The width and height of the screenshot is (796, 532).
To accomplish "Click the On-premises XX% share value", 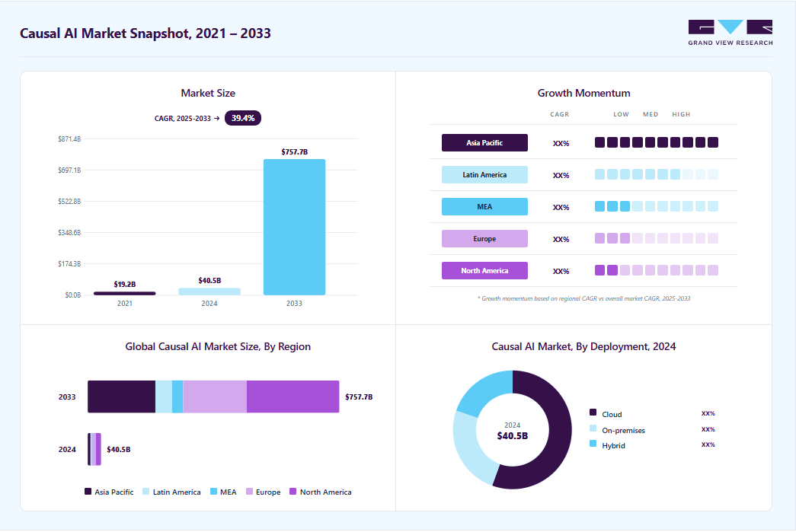I will pos(708,429).
